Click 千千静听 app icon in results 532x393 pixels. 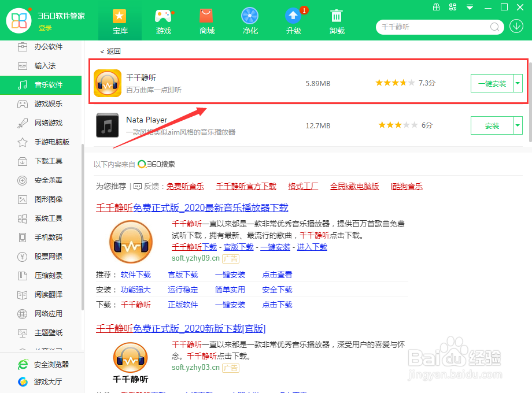tap(107, 83)
